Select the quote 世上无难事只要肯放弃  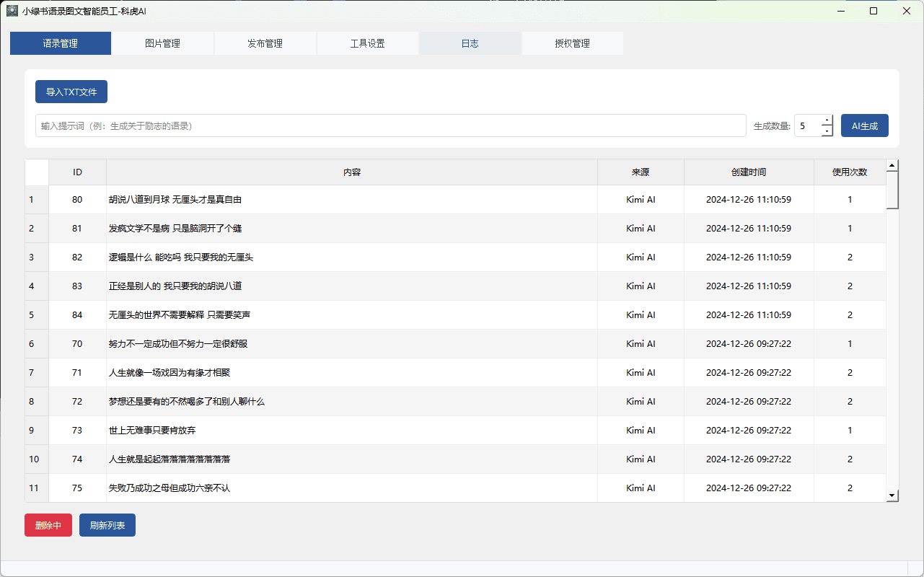[152, 431]
